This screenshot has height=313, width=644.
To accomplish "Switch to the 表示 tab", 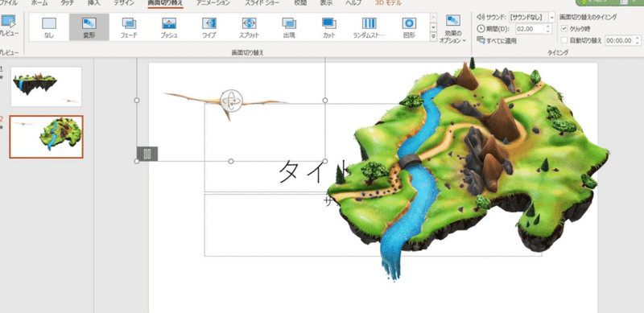I will coord(326,3).
